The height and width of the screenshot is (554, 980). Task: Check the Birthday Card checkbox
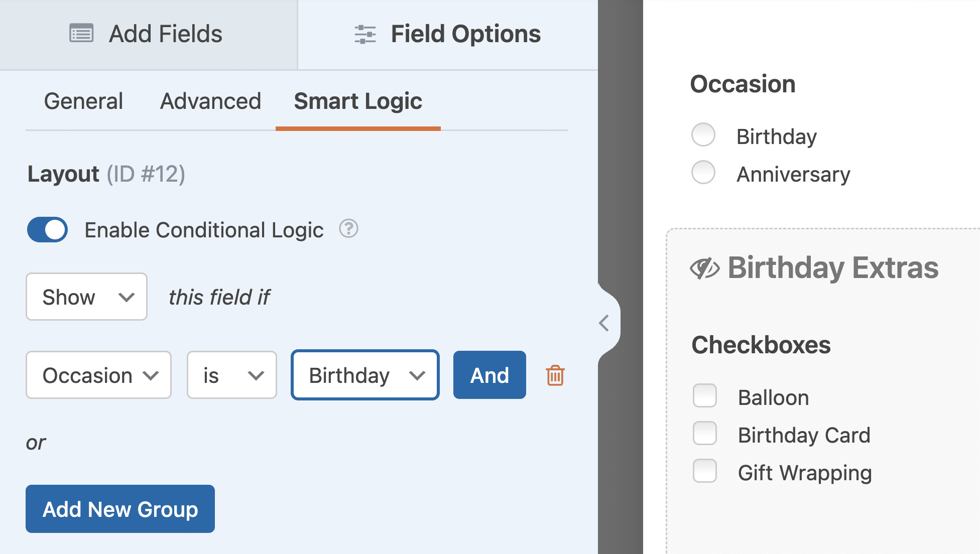click(705, 434)
